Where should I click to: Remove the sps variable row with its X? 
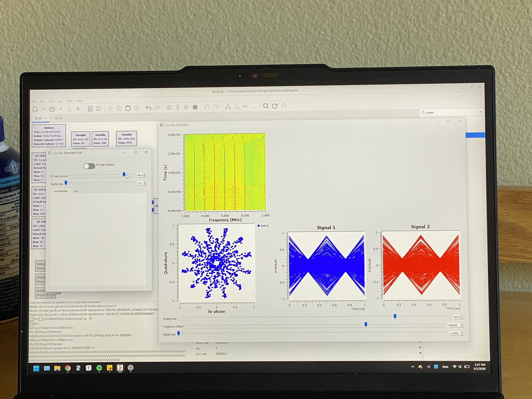tap(420, 348)
